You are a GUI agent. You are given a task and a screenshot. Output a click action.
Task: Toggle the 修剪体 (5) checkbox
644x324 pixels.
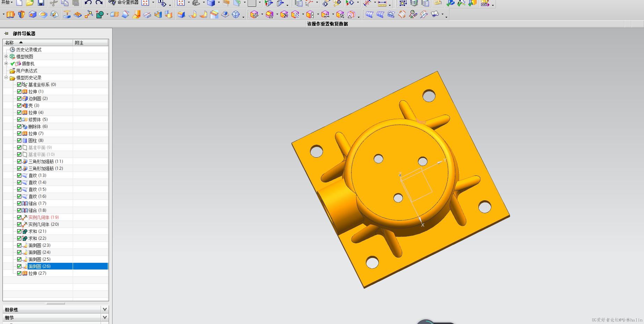(x=19, y=120)
